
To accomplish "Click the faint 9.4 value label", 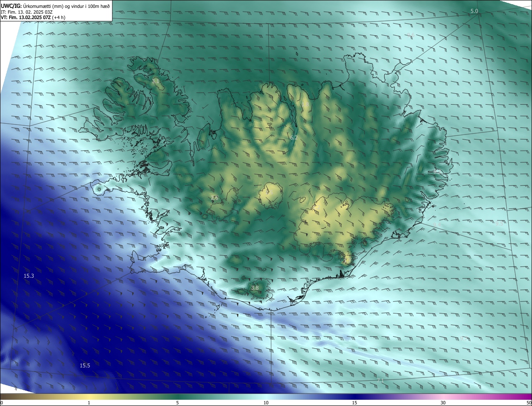I will tap(437, 225).
